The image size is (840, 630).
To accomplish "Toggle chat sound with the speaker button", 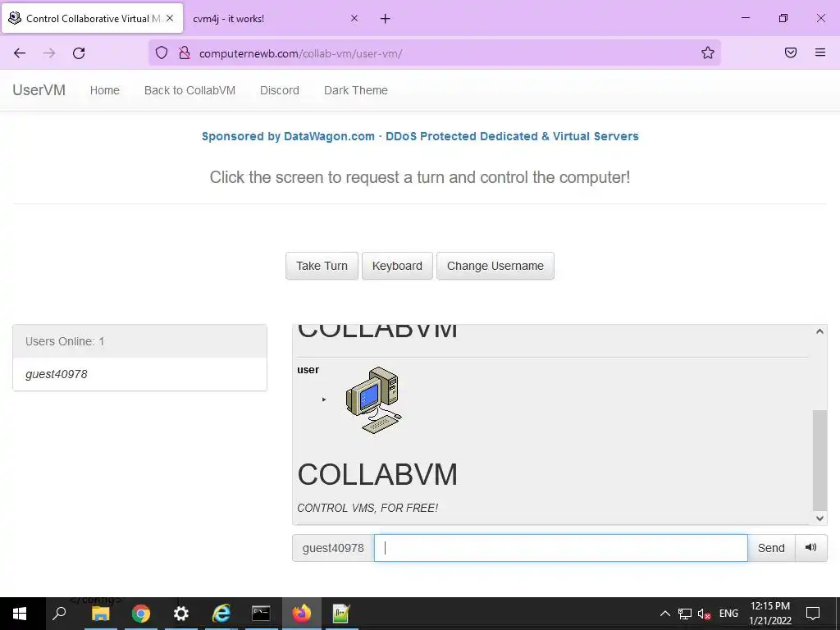I will [810, 547].
